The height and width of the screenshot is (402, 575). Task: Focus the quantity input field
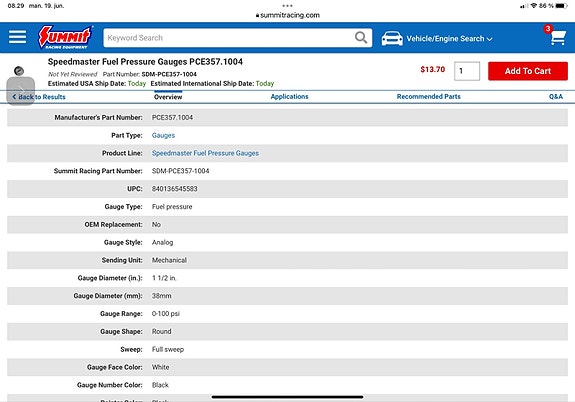[x=467, y=71]
